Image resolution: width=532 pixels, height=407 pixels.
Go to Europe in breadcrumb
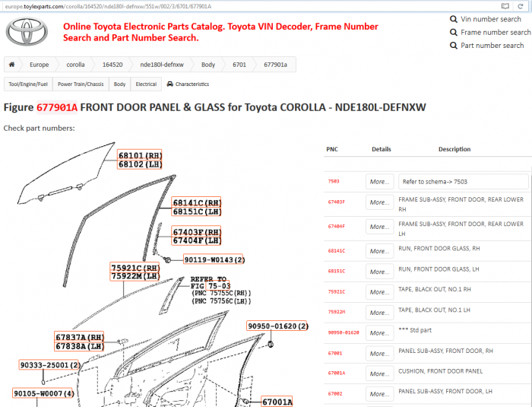click(x=39, y=65)
